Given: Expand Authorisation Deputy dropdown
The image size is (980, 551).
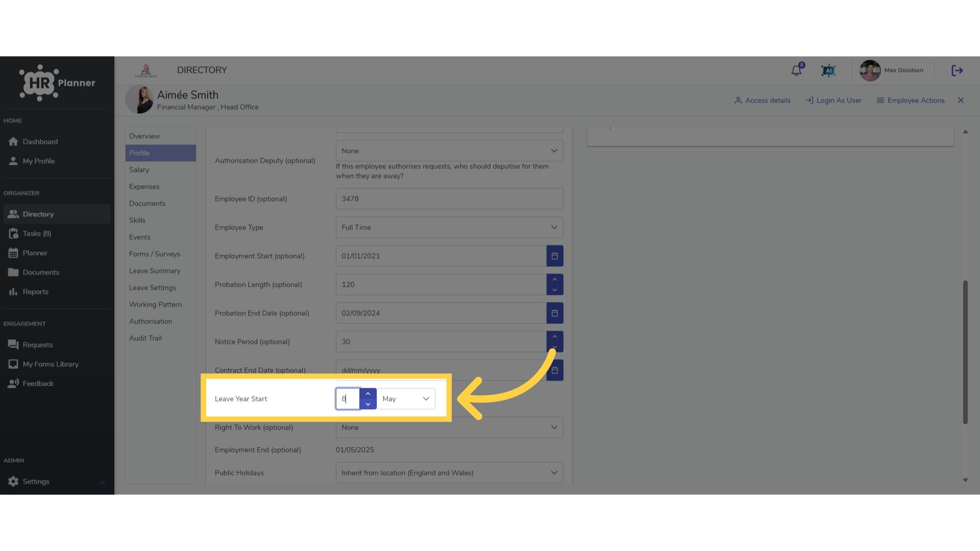Looking at the screenshot, I should (449, 151).
